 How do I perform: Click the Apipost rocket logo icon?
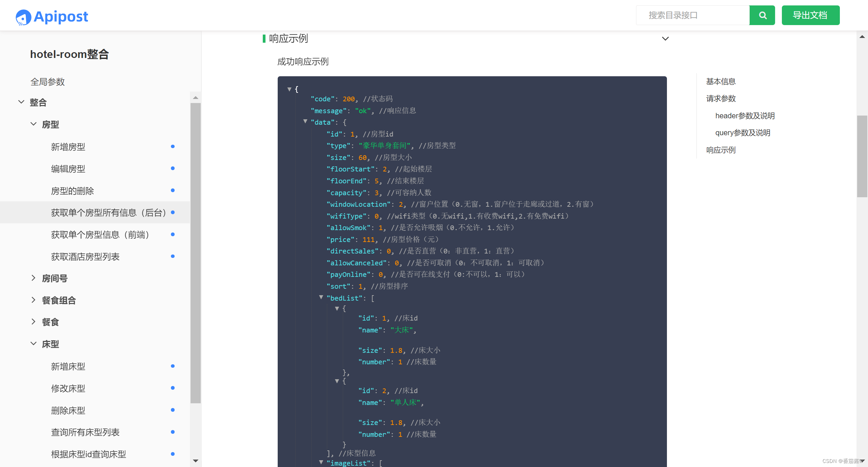23,17
